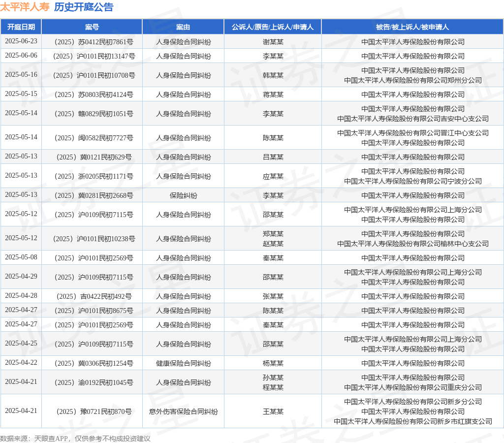
Task: Click the 公诉人/原告/上诉人/申请人 header
Action: (273, 27)
